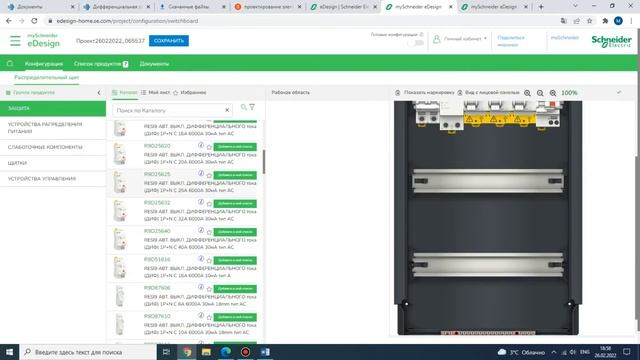Reload the browser page
Image resolution: width=640 pixels, height=360 pixels.
coord(34,21)
